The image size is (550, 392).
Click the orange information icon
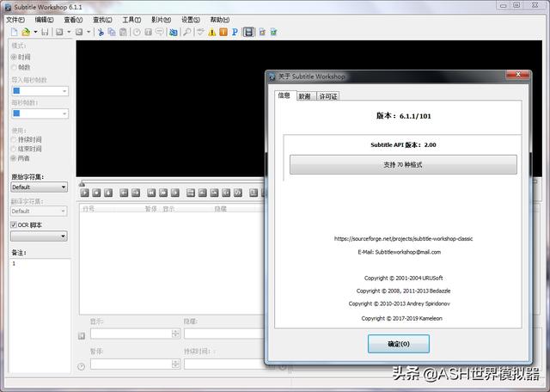pos(223,33)
